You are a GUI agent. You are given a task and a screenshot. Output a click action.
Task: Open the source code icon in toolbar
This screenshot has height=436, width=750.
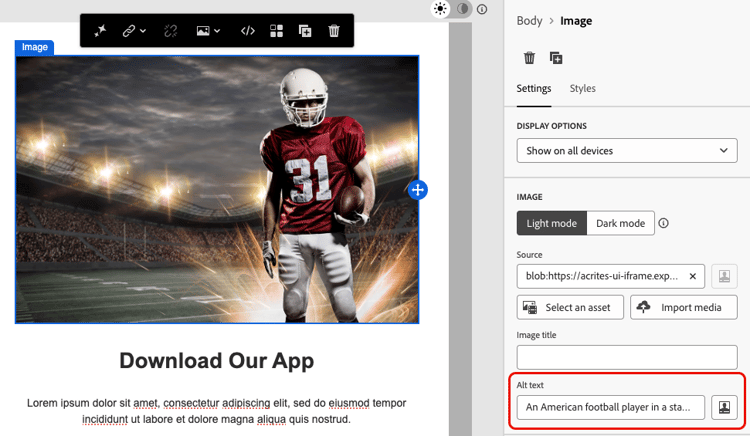click(x=248, y=31)
